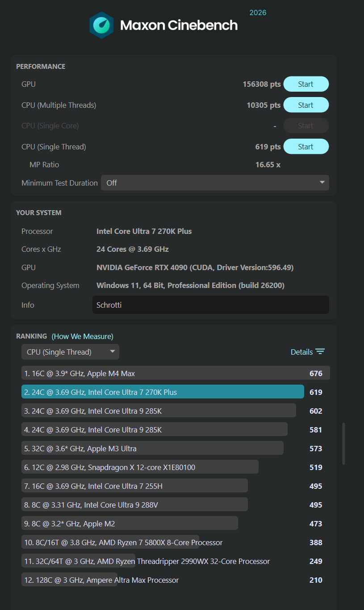Screen dimensions: 364x610
Task: Select the AMD Ryzen 7 5800X row
Action: pos(123,542)
